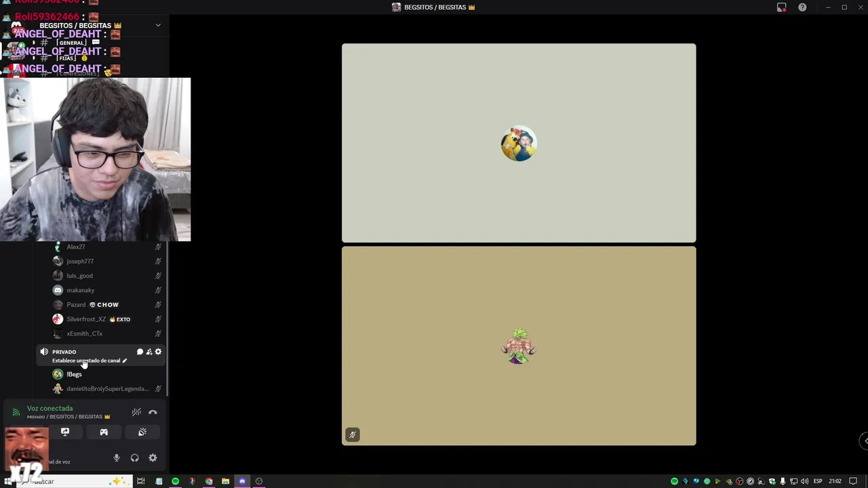Open Windows Security shield tray icon
Image resolution: width=868 pixels, height=488 pixels.
coord(772,481)
